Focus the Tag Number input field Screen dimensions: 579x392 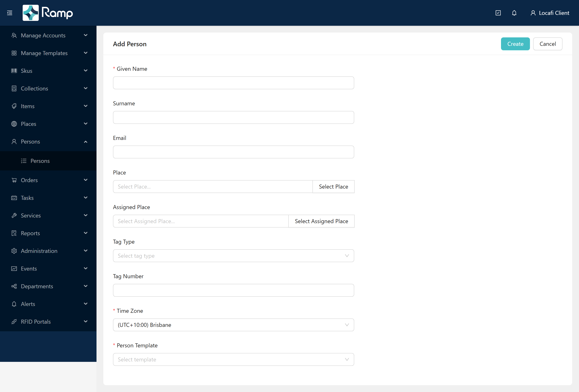click(233, 290)
